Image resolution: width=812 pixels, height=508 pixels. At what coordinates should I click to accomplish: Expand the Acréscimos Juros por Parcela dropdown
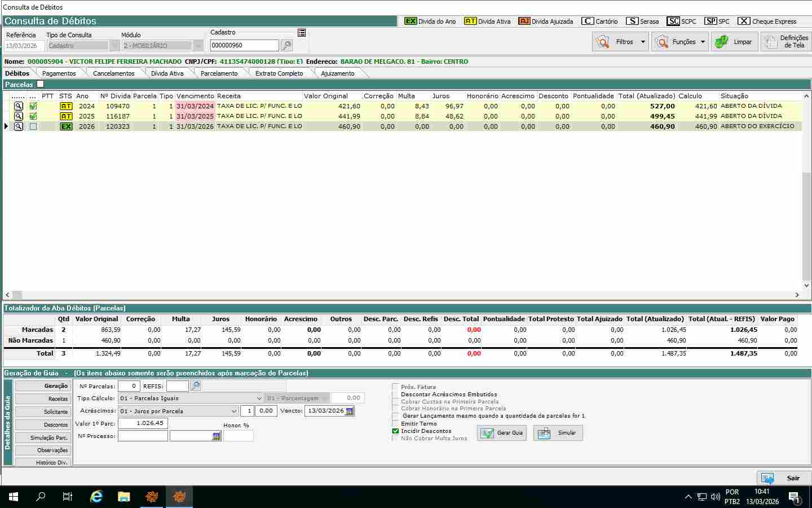[x=233, y=411]
